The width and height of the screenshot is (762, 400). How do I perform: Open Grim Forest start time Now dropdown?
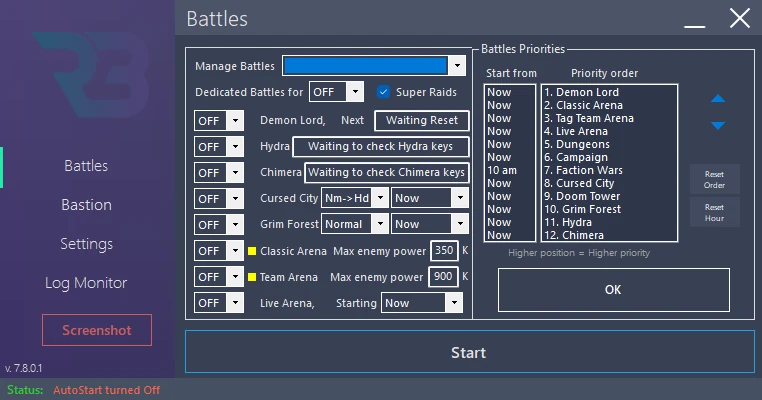pyautogui.click(x=430, y=224)
